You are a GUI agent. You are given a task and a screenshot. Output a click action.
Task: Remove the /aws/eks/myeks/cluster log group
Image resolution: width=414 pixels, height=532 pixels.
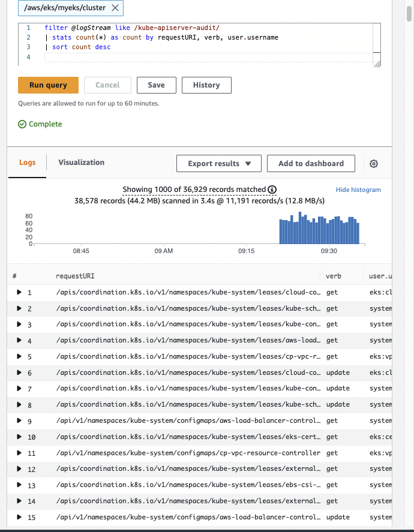[x=115, y=8]
